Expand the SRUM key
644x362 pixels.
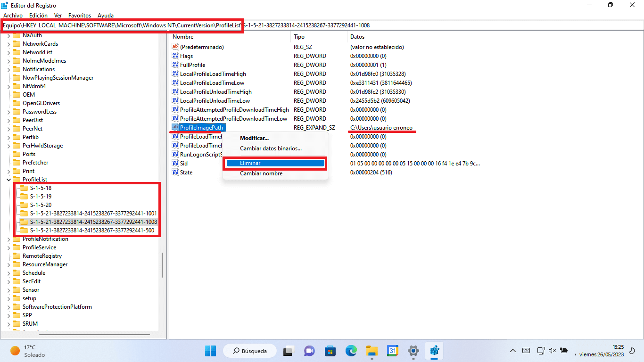[8, 324]
